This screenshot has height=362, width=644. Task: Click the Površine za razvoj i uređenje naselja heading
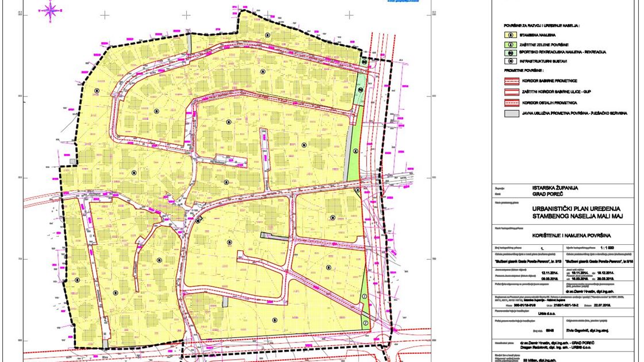tap(542, 26)
